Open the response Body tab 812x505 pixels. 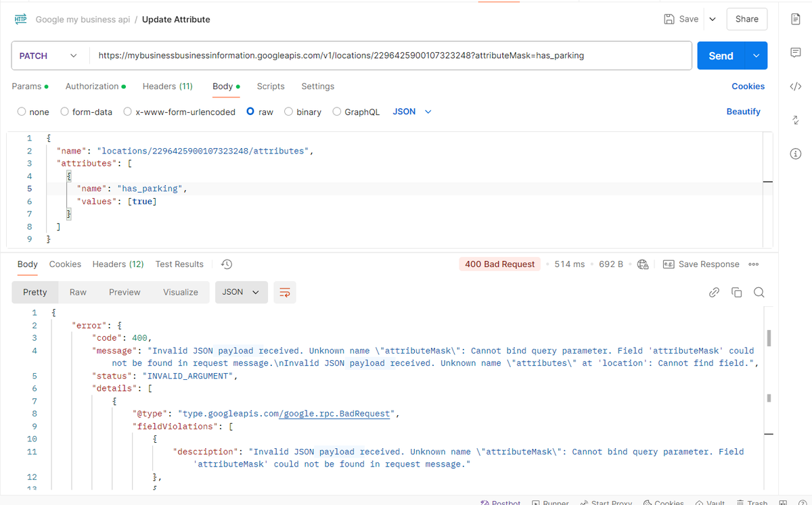28,264
